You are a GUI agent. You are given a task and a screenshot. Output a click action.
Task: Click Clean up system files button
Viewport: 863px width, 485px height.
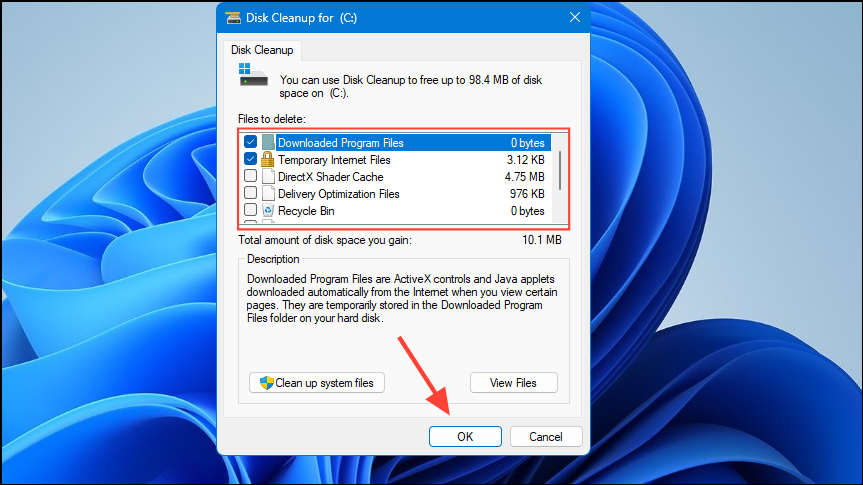(317, 383)
